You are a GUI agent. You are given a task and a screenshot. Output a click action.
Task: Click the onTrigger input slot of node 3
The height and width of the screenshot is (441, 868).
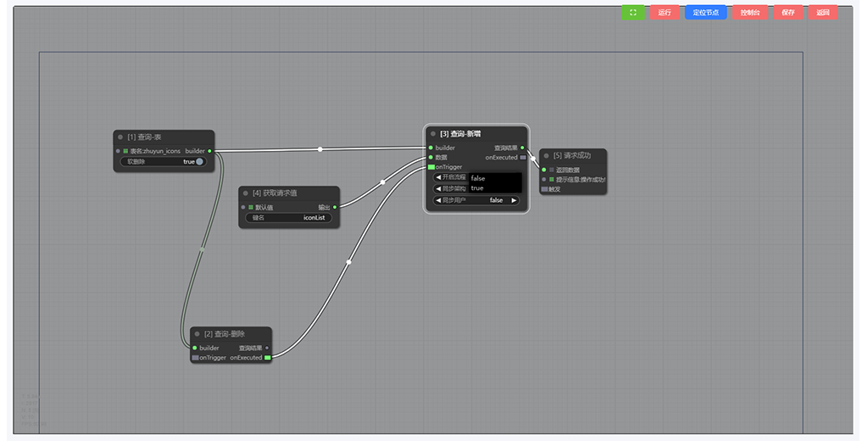click(431, 167)
